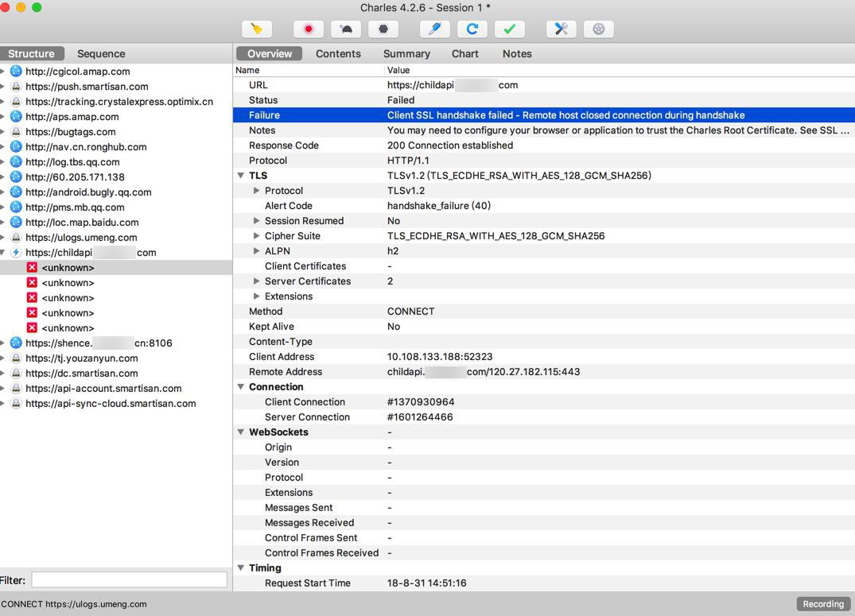Click the compose pen tool icon
The width and height of the screenshot is (855, 616).
434,29
